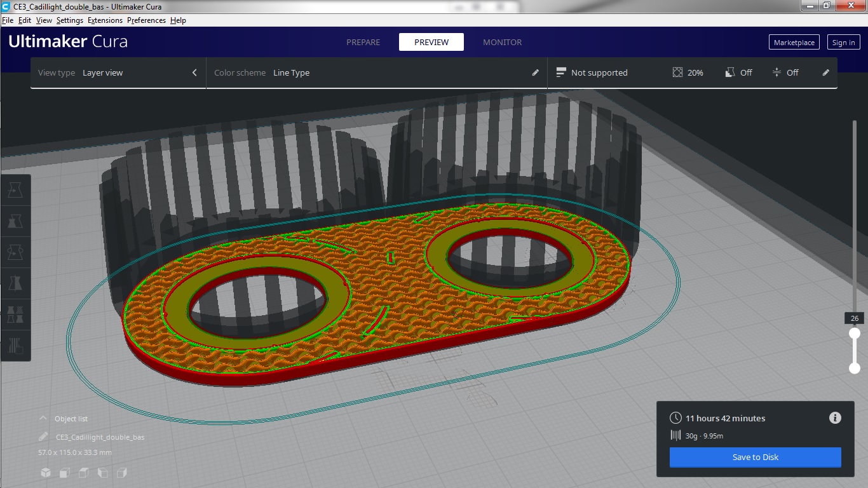Select the Support Blocker tool
Screen dimensions: 868x488
click(x=15, y=346)
